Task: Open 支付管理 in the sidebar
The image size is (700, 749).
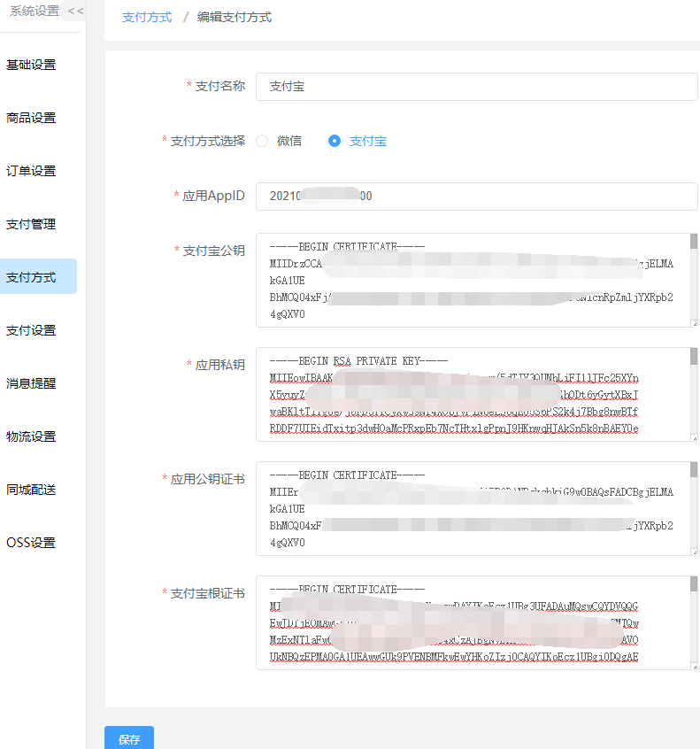Action: [x=31, y=224]
